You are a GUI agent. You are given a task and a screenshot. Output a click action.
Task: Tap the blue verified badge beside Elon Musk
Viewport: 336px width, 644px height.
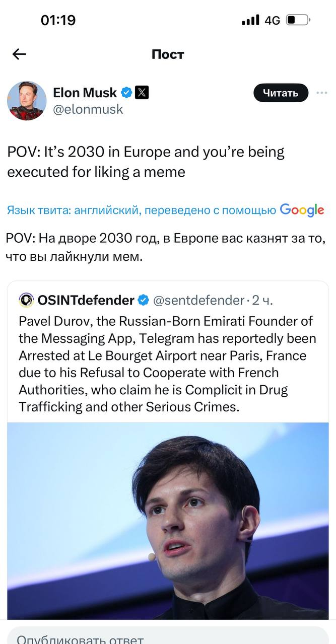[127, 93]
